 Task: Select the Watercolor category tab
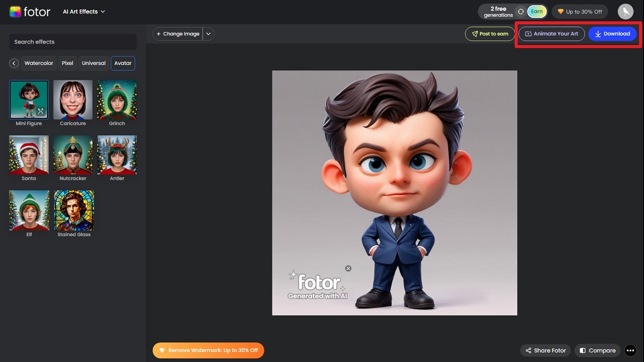[39, 63]
